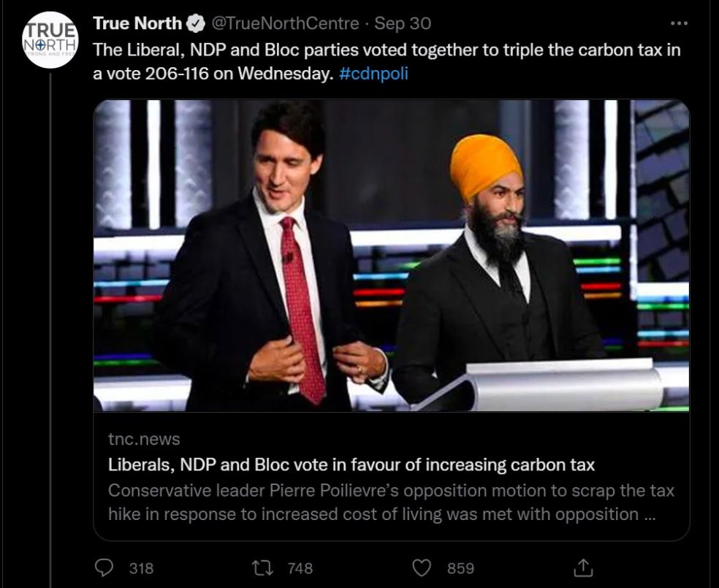The width and height of the screenshot is (719, 588).
Task: Open the Sep 30 timestamp link
Action: [x=403, y=23]
